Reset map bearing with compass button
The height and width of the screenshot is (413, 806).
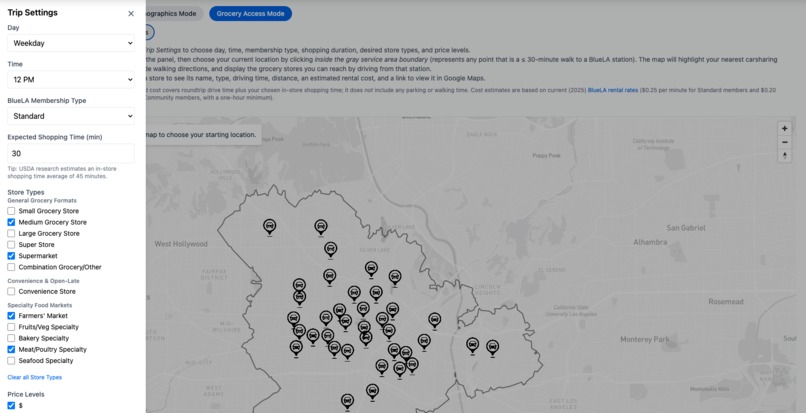[784, 155]
